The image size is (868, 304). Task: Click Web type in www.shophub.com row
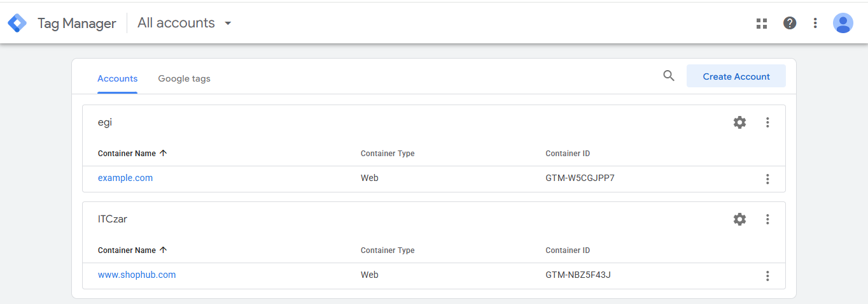(370, 275)
